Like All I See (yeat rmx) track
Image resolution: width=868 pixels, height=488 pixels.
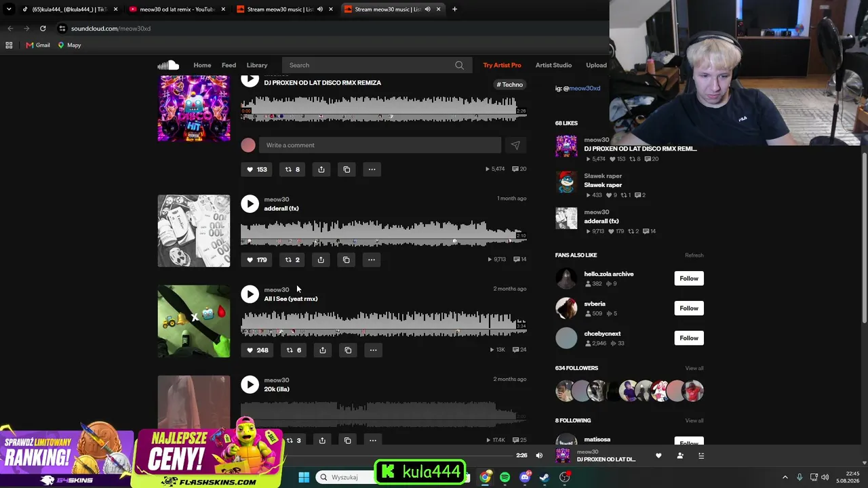click(x=257, y=350)
